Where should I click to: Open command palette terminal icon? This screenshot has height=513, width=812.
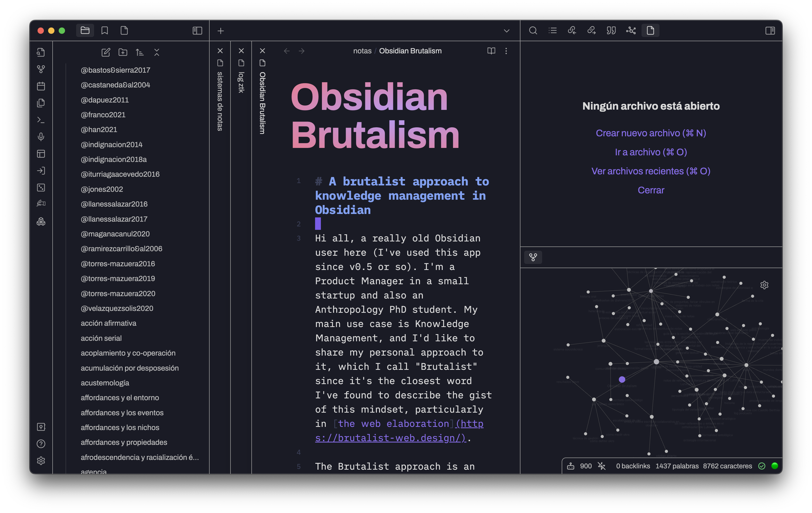point(41,120)
